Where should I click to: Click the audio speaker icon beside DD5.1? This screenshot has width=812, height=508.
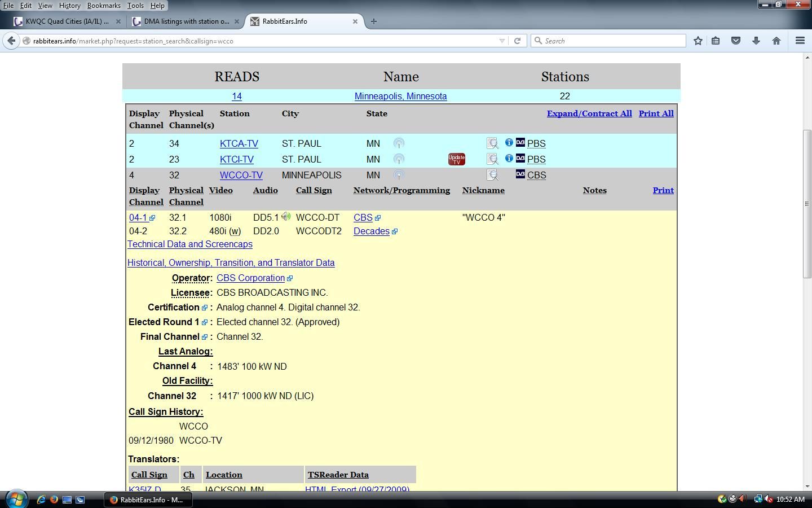pos(286,216)
